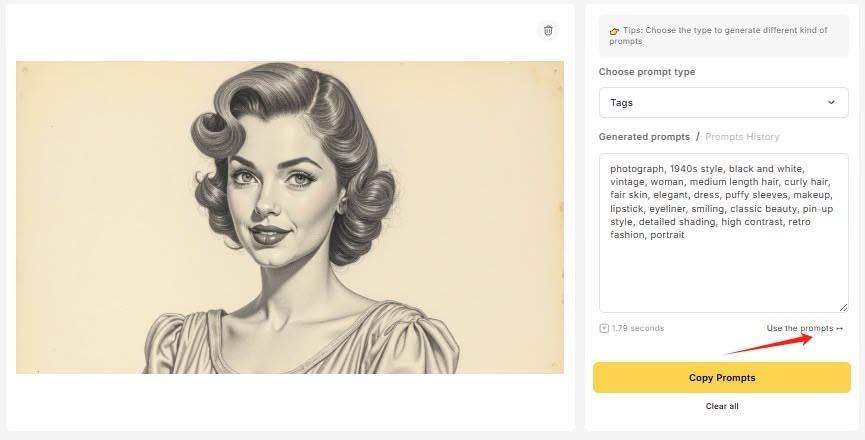865x440 pixels.
Task: Click the arrows icon after Use the prompts
Action: tap(840, 328)
